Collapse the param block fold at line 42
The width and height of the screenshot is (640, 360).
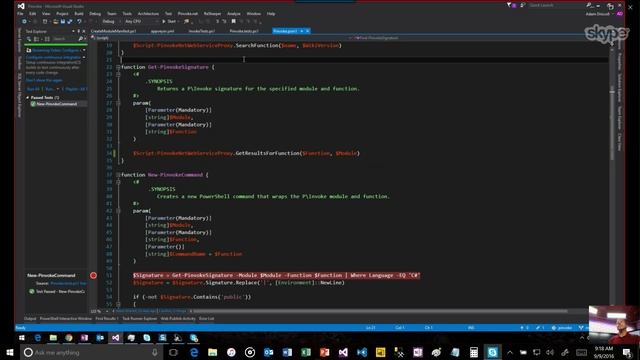click(x=118, y=211)
